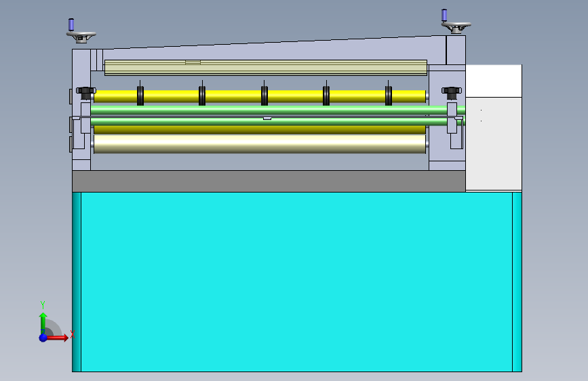Select the narrow cyan strip on the cabinet's right edge
588x381 pixels.
pos(517,282)
